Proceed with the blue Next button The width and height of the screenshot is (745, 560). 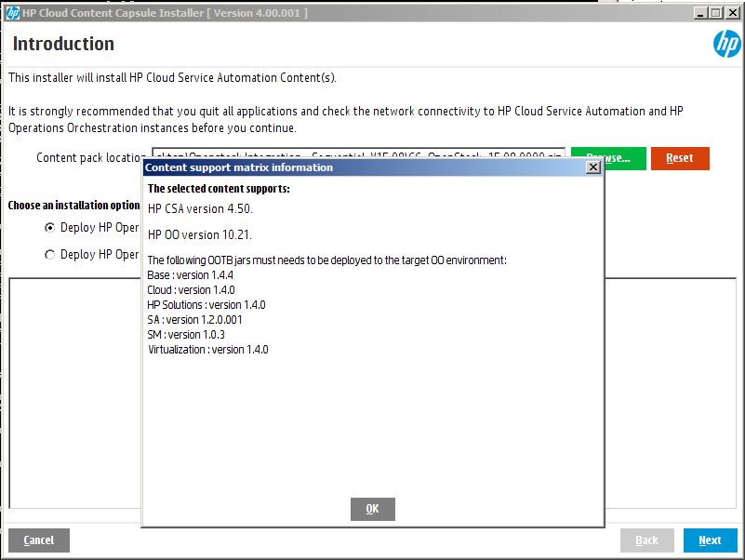(x=710, y=540)
